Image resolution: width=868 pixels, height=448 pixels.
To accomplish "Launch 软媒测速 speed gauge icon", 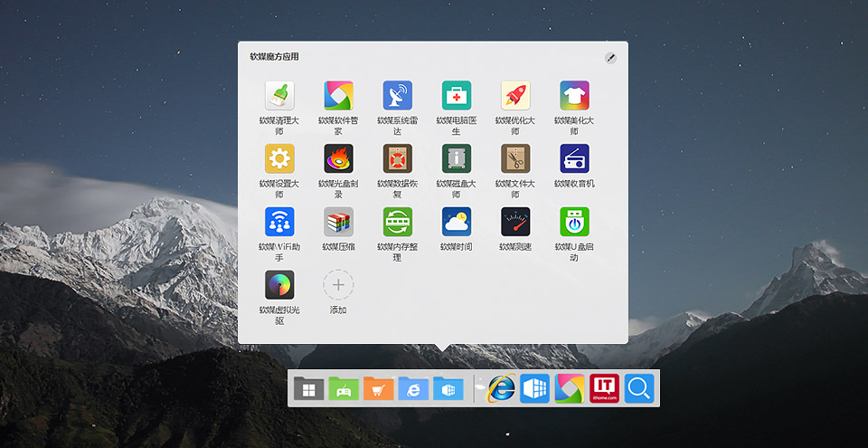I will (x=515, y=222).
